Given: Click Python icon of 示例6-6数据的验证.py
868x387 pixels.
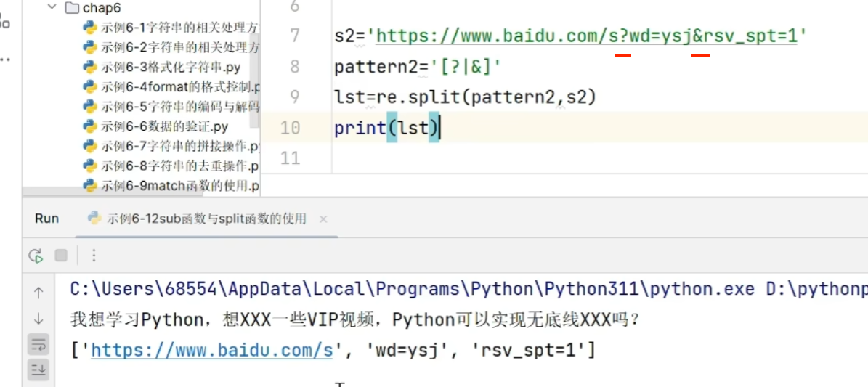Looking at the screenshot, I should [90, 126].
